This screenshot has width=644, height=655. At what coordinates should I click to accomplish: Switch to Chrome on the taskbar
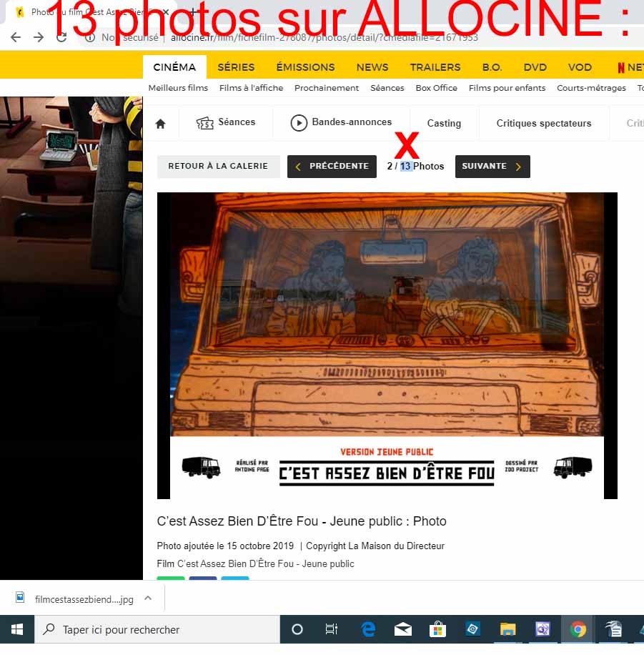pos(578,629)
